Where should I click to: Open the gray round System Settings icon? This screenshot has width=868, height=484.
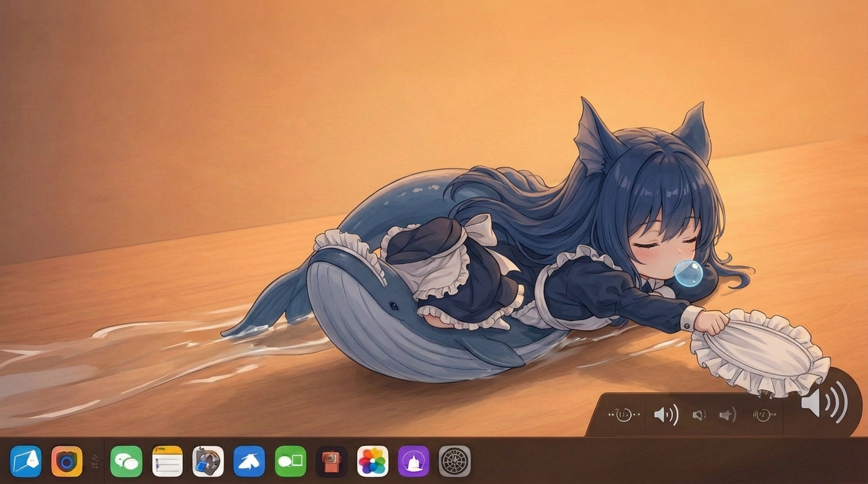point(455,461)
